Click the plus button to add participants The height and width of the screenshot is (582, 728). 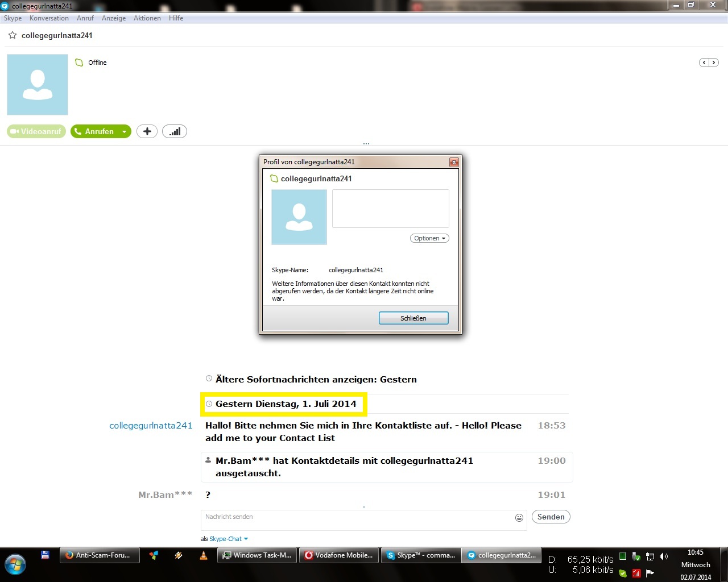[147, 131]
